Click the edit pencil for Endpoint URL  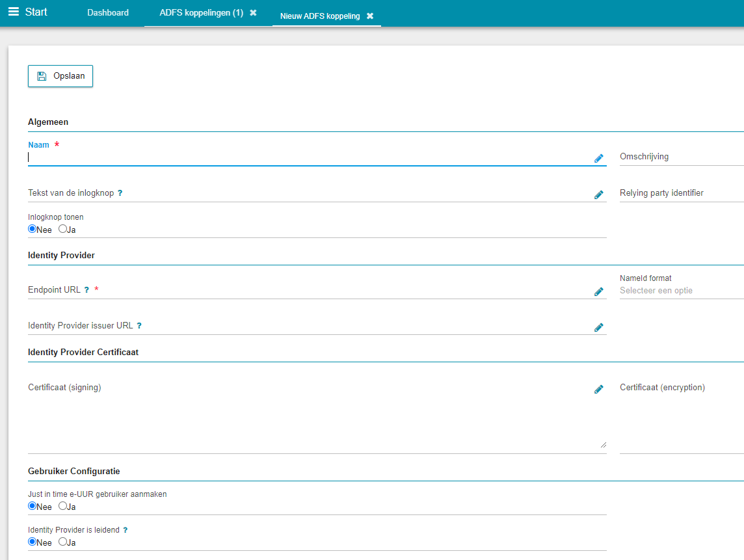(598, 292)
